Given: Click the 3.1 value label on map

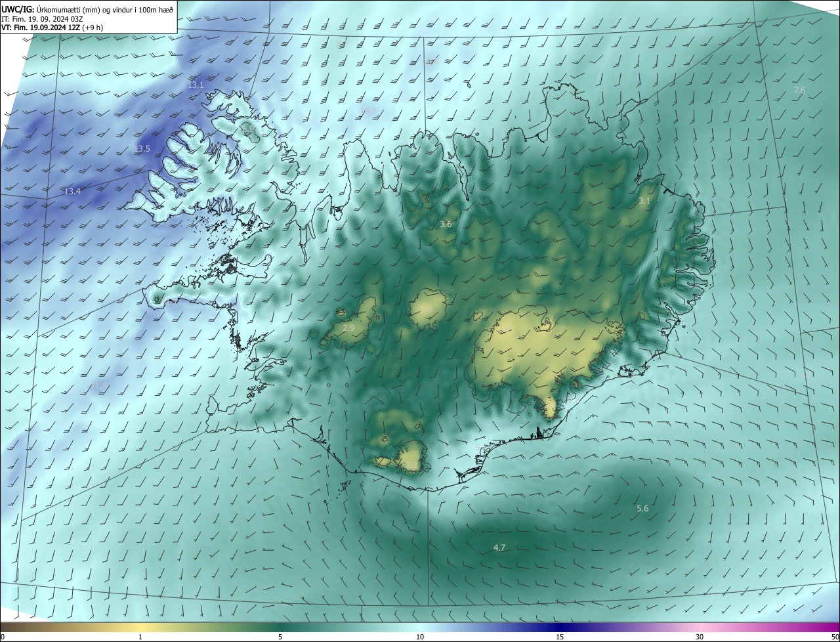Looking at the screenshot, I should [644, 201].
